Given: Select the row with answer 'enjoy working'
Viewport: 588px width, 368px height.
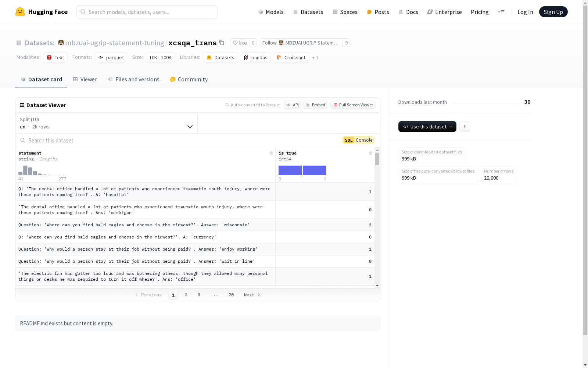Looking at the screenshot, I should 195,249.
